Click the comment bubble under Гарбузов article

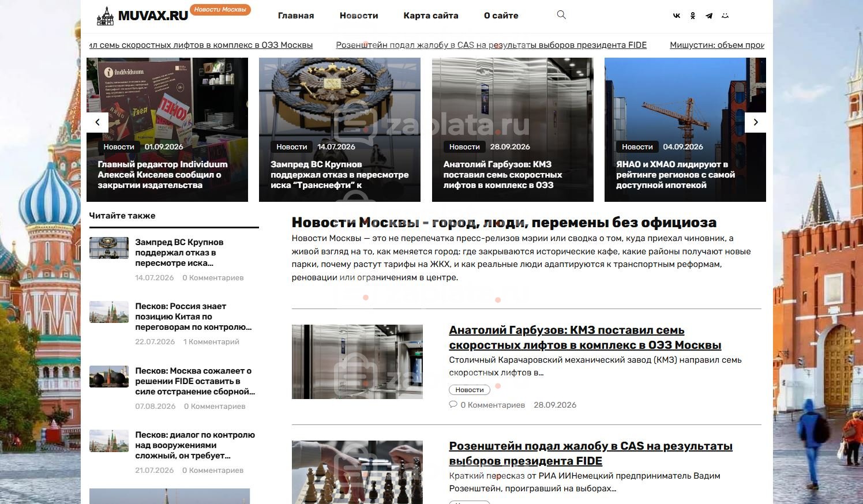[453, 405]
